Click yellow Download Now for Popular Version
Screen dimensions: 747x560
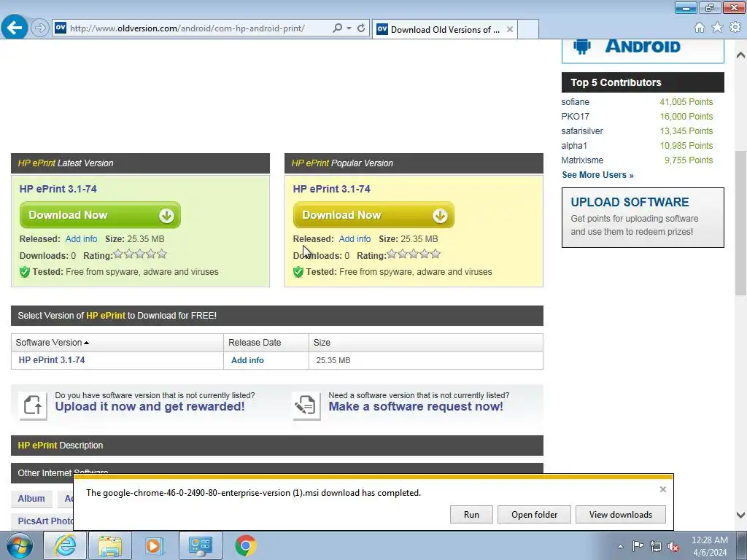tap(373, 215)
